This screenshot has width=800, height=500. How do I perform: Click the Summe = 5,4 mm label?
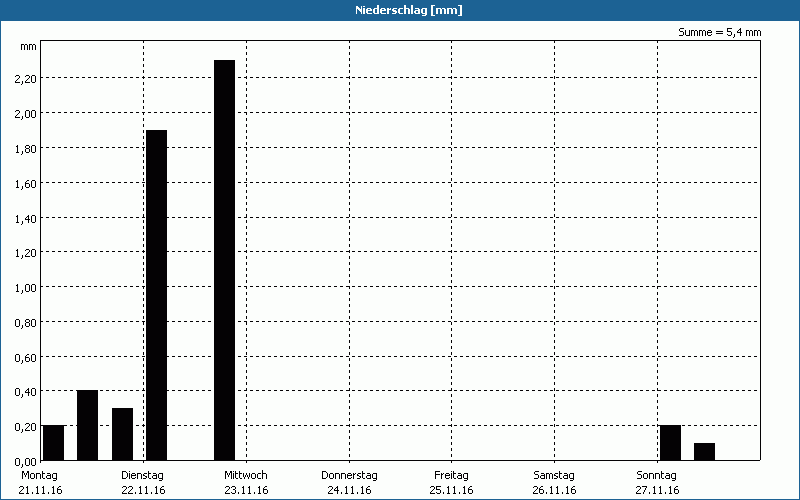coord(719,32)
